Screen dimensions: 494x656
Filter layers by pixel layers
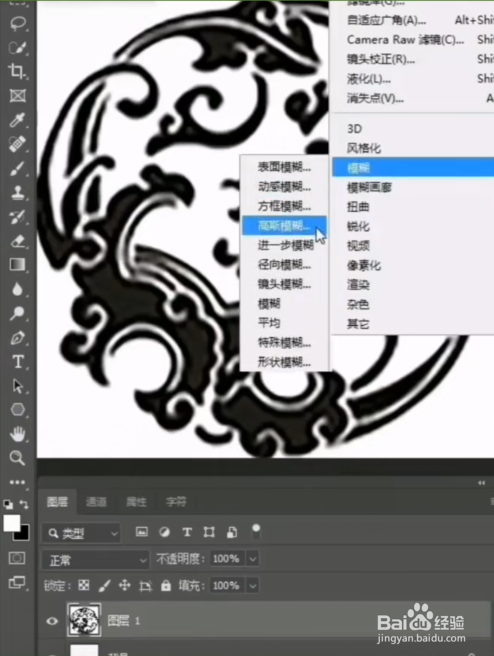[142, 532]
